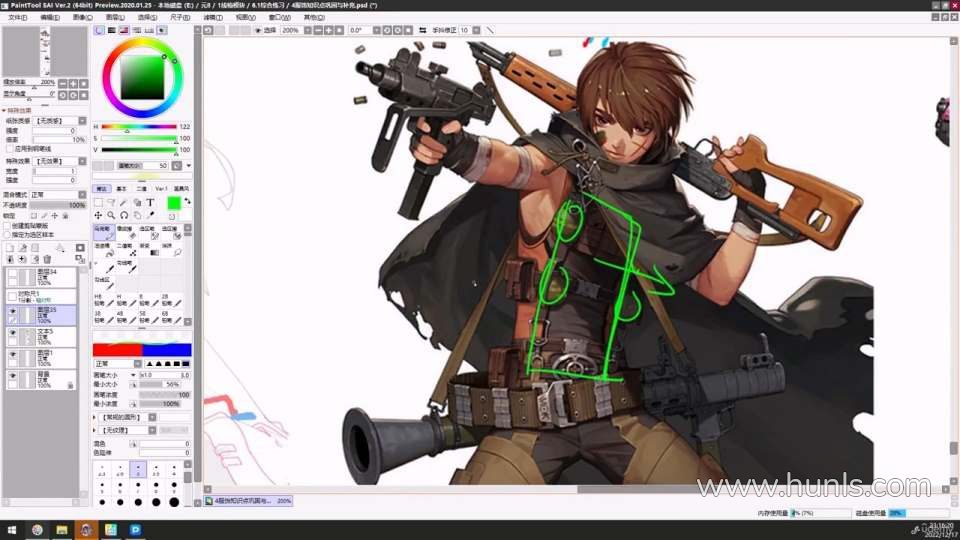Image resolution: width=960 pixels, height=540 pixels.
Task: Select the Zoom magnifier tool
Action: pyautogui.click(x=111, y=215)
